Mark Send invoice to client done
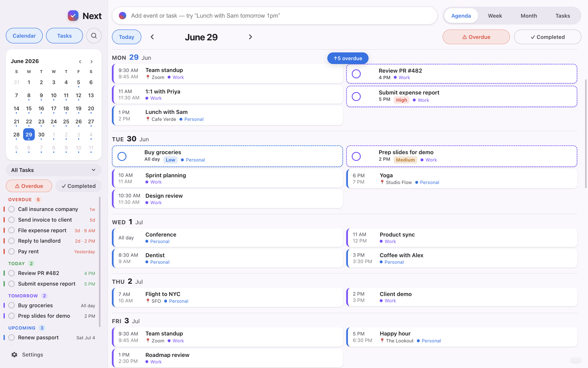The height and width of the screenshot is (368, 588). 12,220
